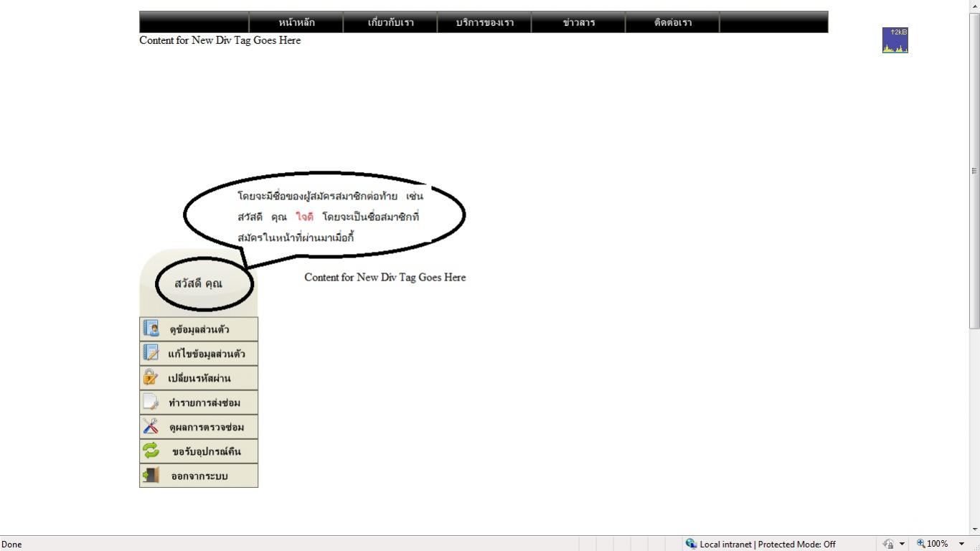Expand the privacy shield dropdown arrow in status bar
980x551 pixels.
coord(902,544)
